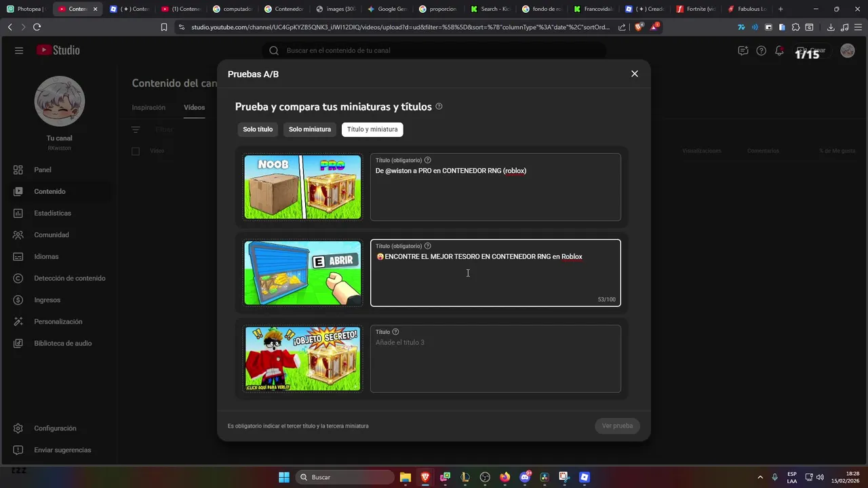Switch to the Vídeos tab
868x488 pixels.
194,107
